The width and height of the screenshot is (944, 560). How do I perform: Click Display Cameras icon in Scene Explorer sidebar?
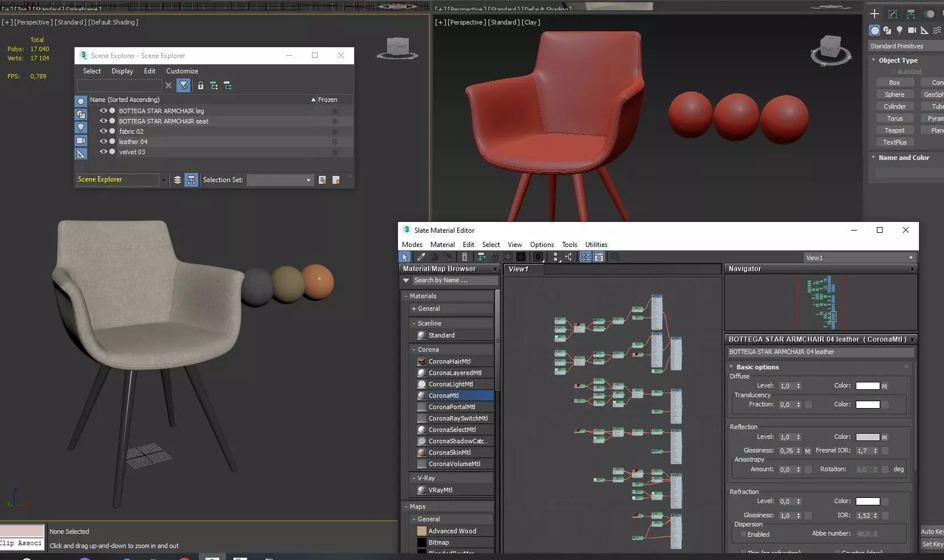81,141
